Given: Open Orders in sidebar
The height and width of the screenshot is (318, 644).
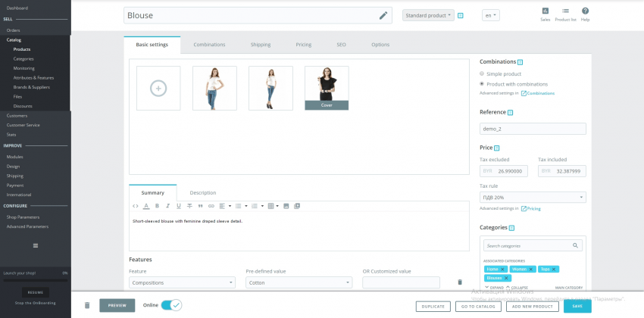Looking at the screenshot, I should point(13,30).
